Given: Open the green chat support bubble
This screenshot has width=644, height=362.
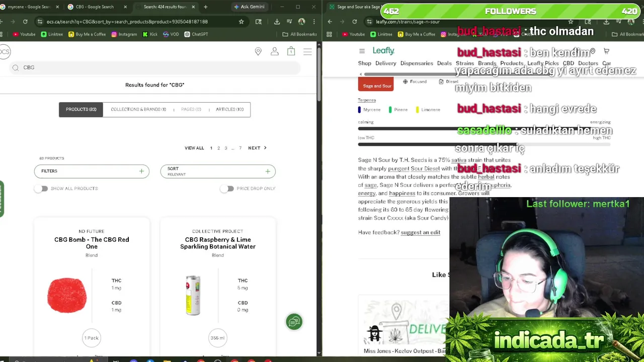Looking at the screenshot, I should coord(294,322).
